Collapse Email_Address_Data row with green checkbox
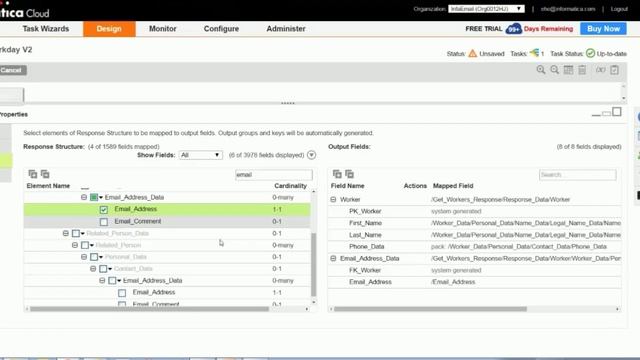Viewport: 640px width, 360px height. click(x=84, y=197)
